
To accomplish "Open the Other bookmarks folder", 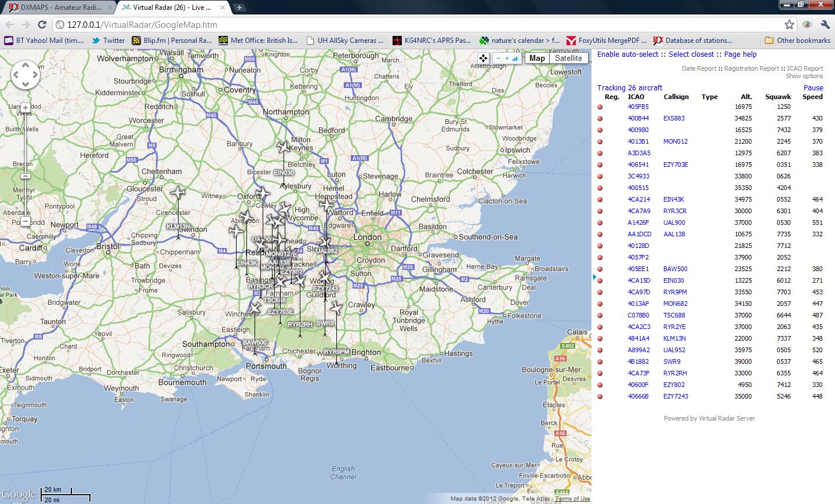I will 798,41.
